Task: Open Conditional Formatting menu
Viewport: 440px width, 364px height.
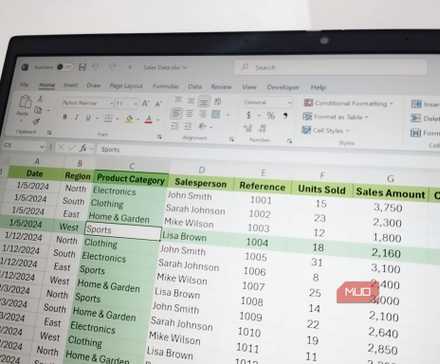Action: (348, 103)
